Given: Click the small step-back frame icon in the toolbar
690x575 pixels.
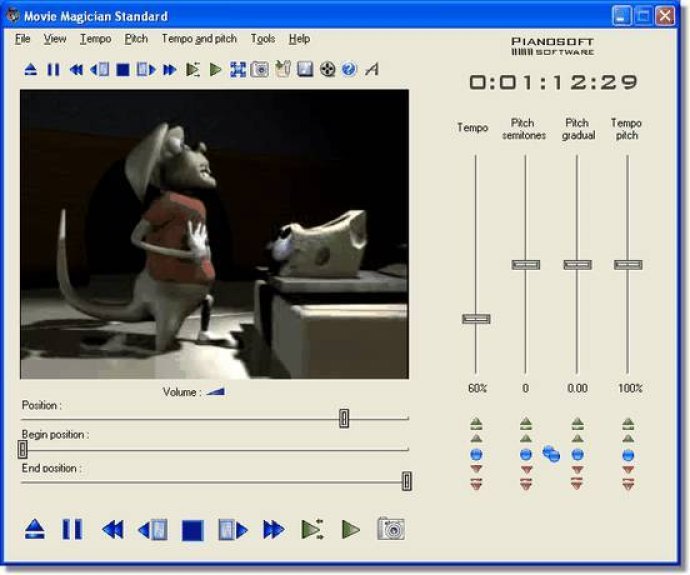Looking at the screenshot, I should (99, 70).
